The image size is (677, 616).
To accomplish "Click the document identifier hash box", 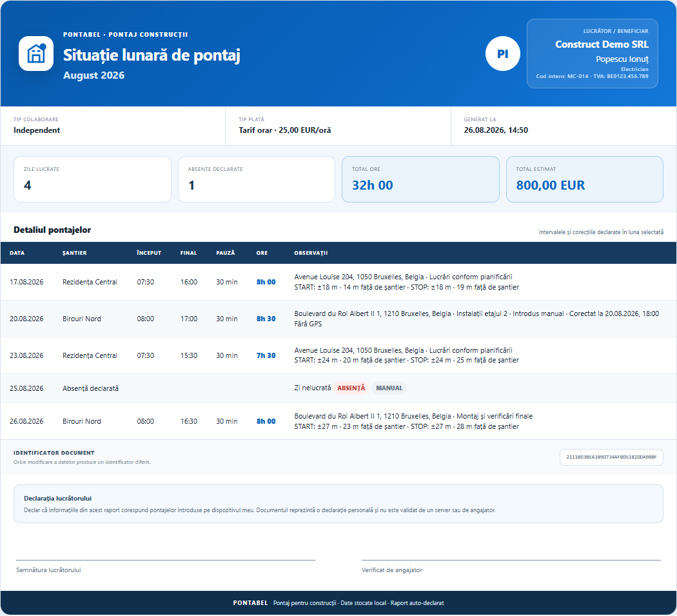I will (611, 457).
